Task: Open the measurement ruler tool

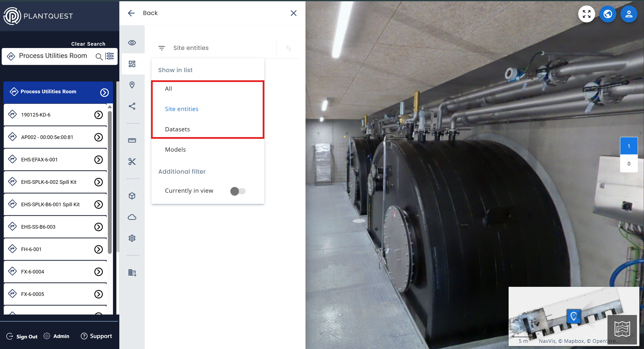Action: pyautogui.click(x=132, y=140)
